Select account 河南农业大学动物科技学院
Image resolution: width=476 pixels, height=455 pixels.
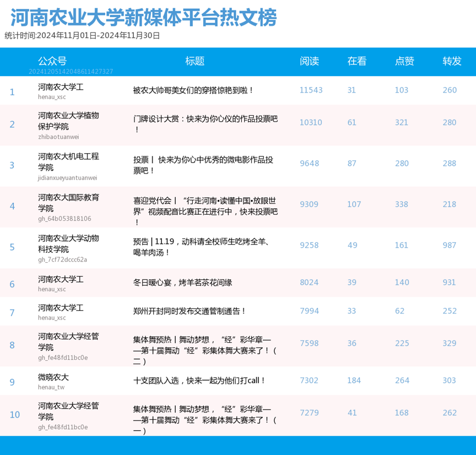[x=69, y=243]
